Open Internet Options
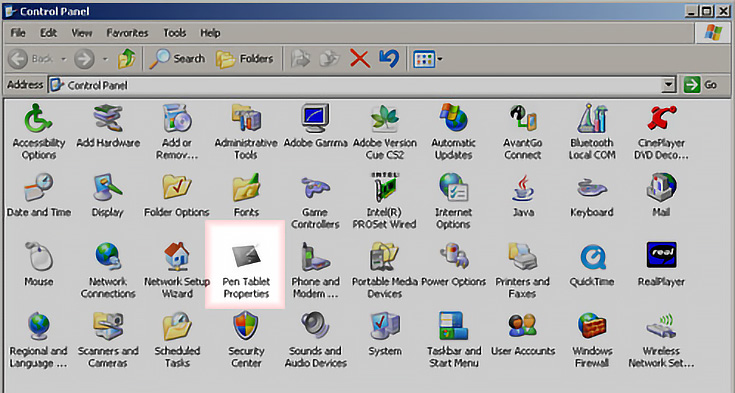This screenshot has height=393, width=735. click(x=453, y=201)
